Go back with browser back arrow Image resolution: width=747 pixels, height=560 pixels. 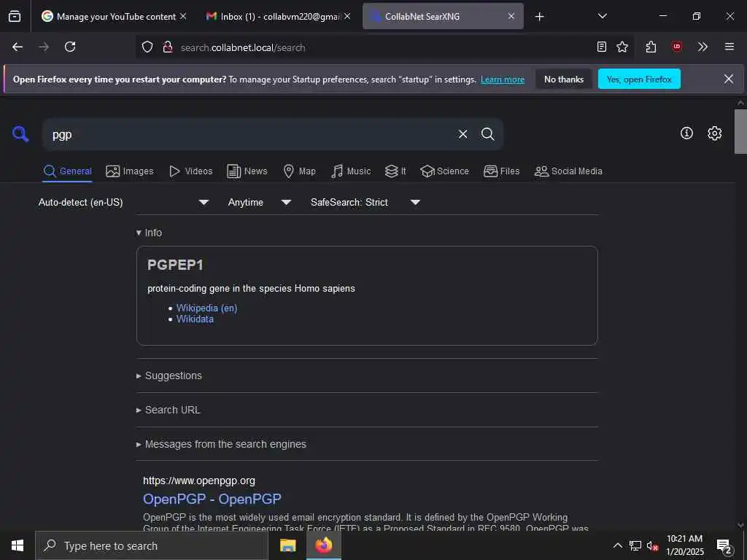18,47
